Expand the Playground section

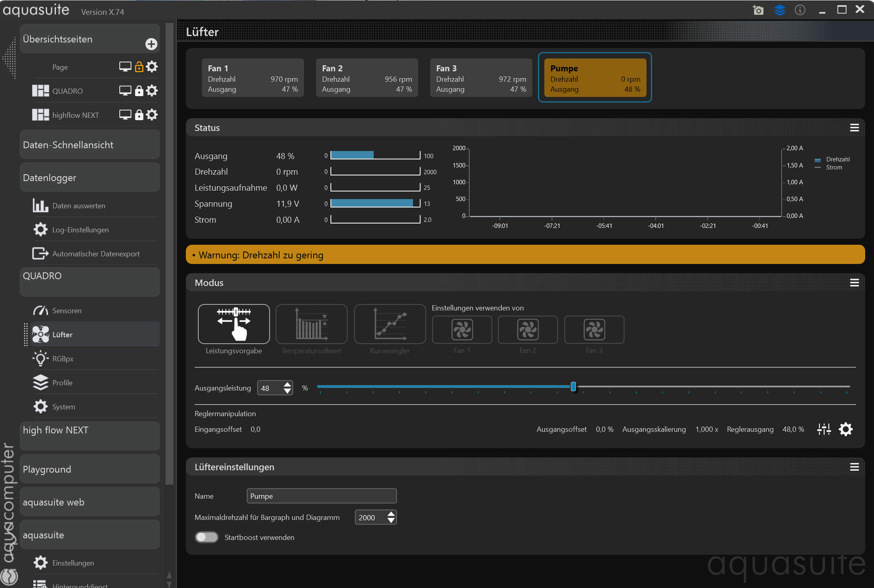coord(90,469)
